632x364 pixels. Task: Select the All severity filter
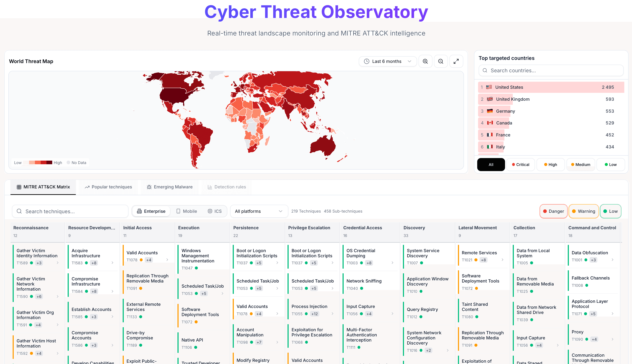[491, 164]
